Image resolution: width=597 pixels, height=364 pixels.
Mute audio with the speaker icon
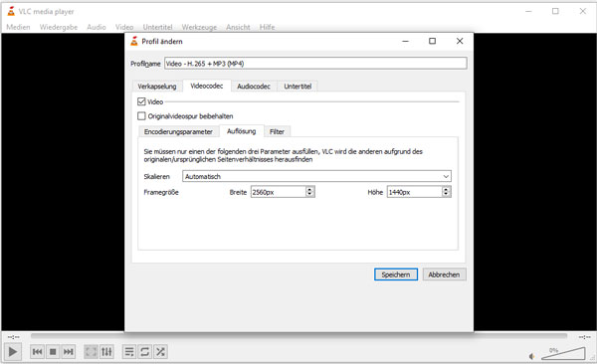532,356
